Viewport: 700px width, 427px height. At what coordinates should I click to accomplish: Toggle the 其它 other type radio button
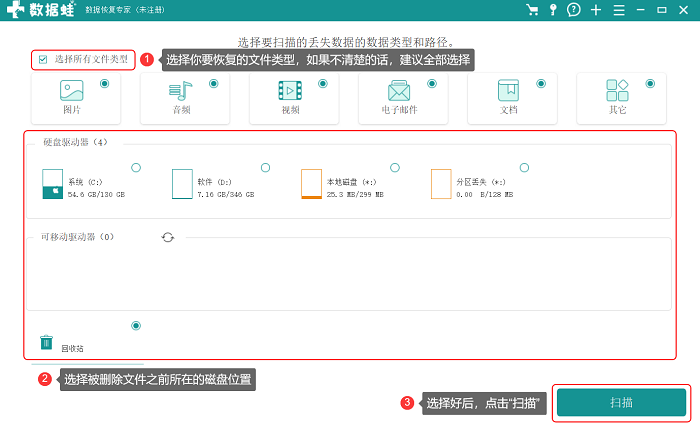pos(650,84)
